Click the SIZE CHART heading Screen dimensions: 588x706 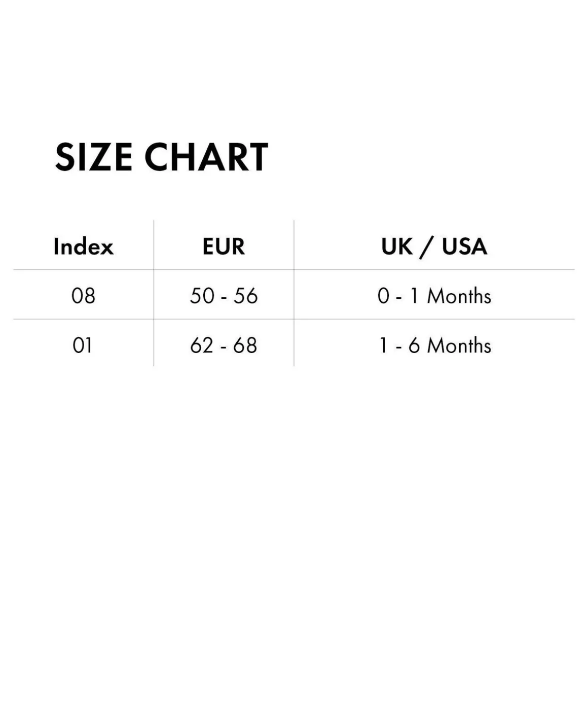(x=161, y=157)
